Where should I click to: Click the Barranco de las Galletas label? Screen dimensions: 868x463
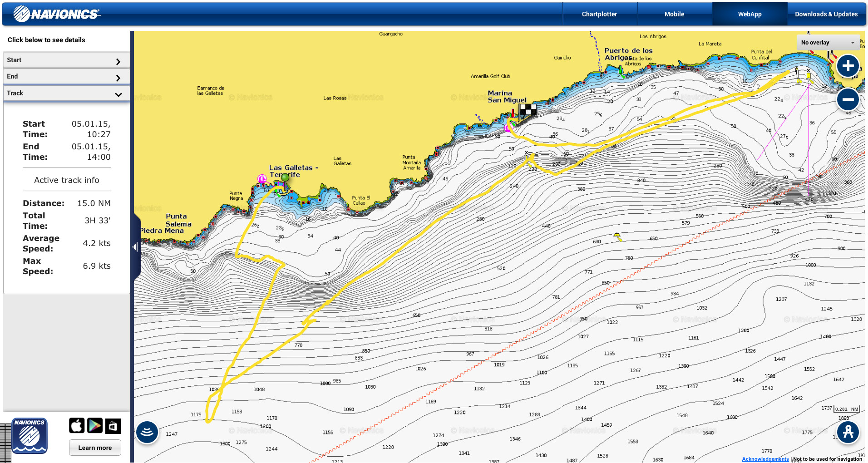coord(211,91)
